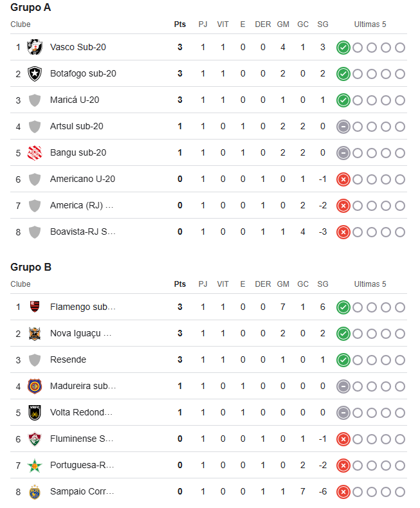Click the Flamengo sub-20 crest icon

tap(35, 307)
